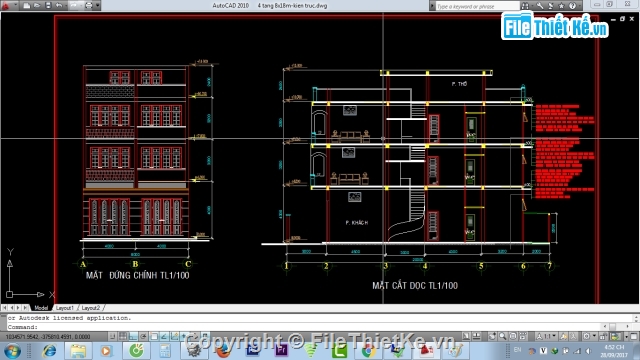The height and width of the screenshot is (360, 640).
Task: Open Google Chrome from taskbar
Action: (x=369, y=351)
